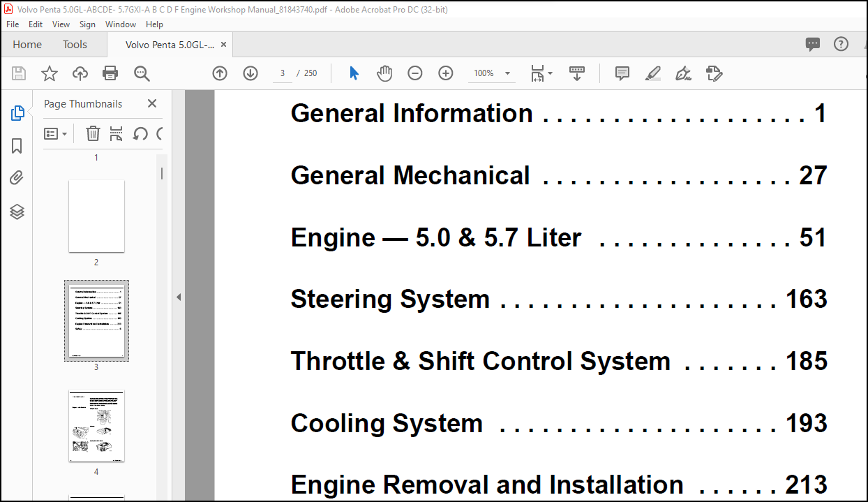The width and height of the screenshot is (868, 502).
Task: Zoom out with the minus circle
Action: click(415, 73)
